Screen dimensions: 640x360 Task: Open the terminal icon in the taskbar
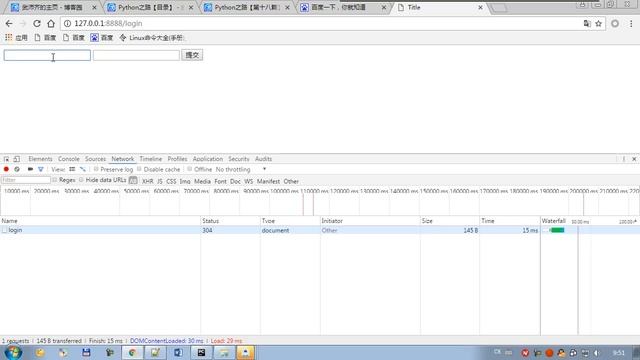(201, 353)
